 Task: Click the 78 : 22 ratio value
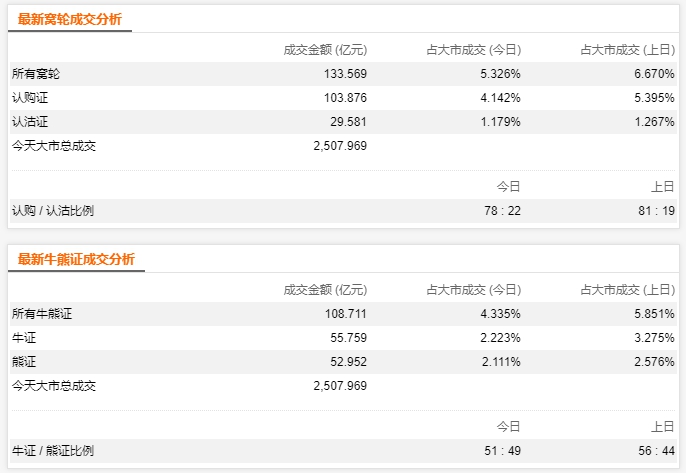click(501, 211)
